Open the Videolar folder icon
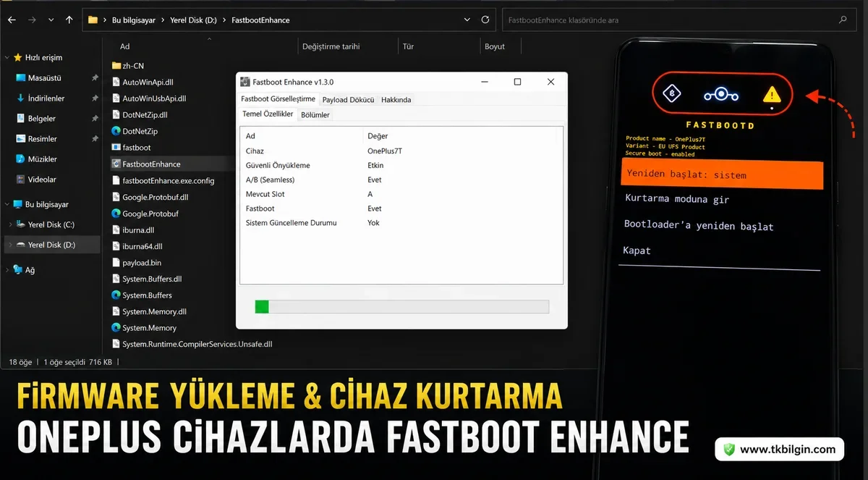 coord(20,179)
